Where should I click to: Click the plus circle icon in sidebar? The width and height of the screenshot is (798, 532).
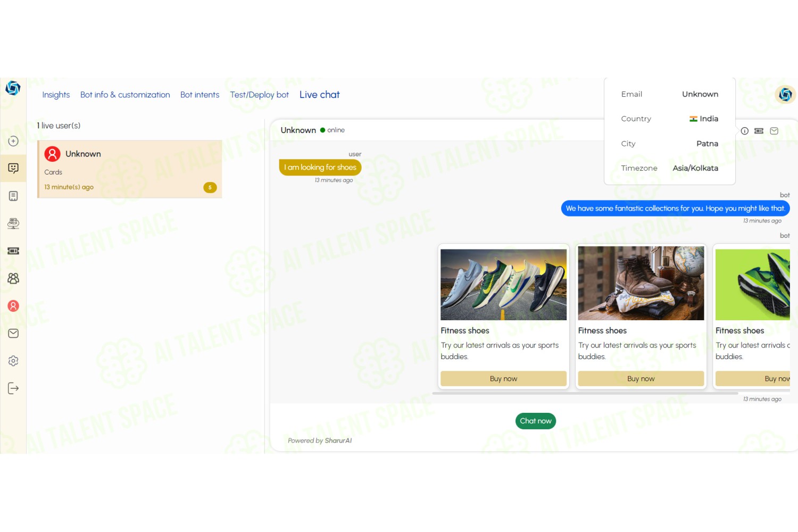pos(13,141)
